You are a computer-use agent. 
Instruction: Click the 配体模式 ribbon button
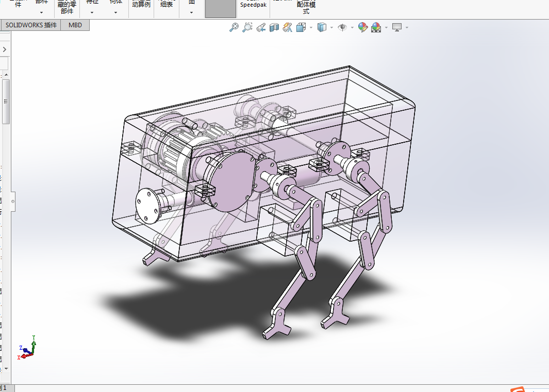tap(306, 7)
